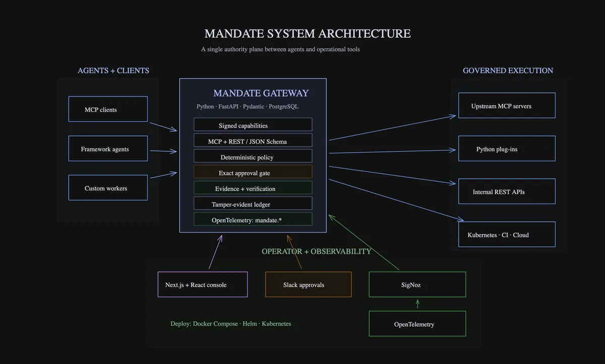The height and width of the screenshot is (364, 605).
Task: Click the MCP clients box
Action: coord(108,109)
